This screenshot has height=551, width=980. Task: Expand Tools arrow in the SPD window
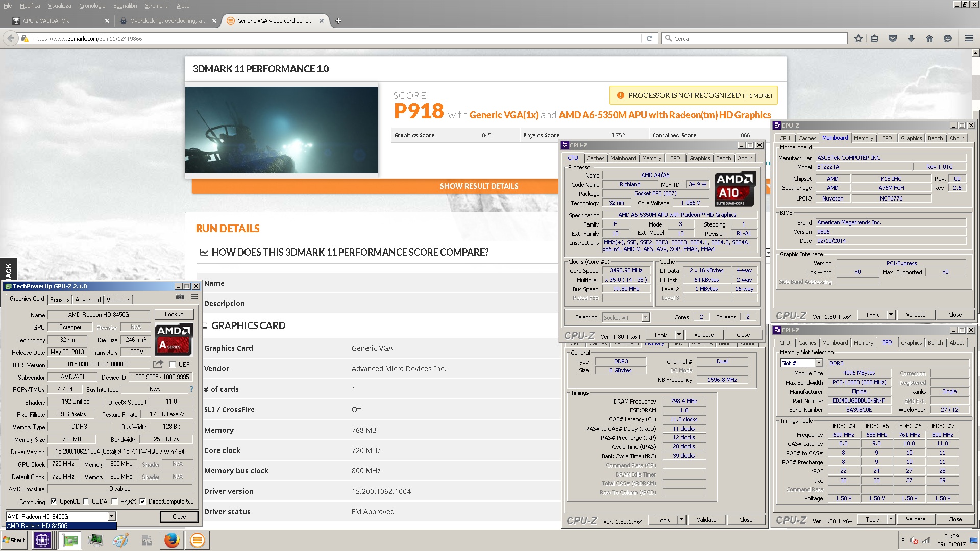(891, 519)
